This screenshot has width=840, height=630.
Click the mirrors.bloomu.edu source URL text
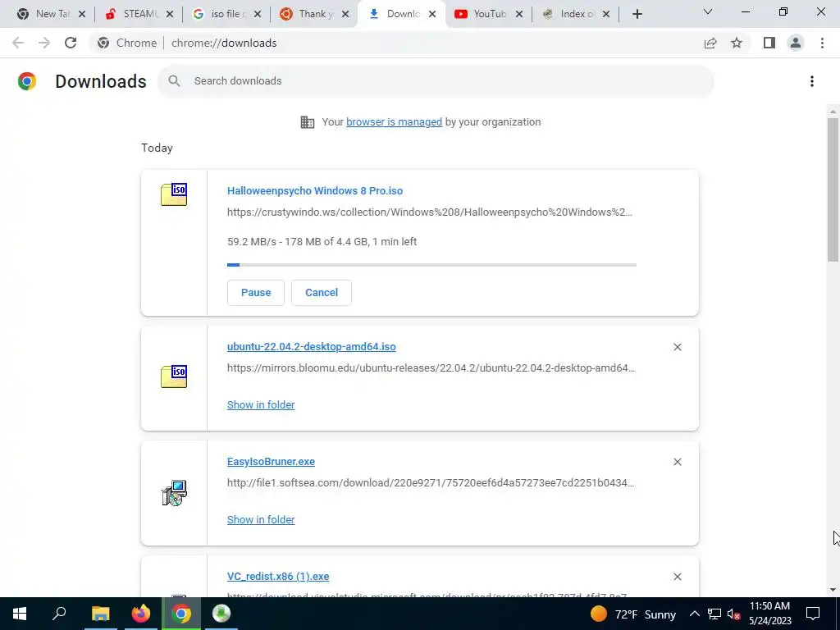pos(431,368)
